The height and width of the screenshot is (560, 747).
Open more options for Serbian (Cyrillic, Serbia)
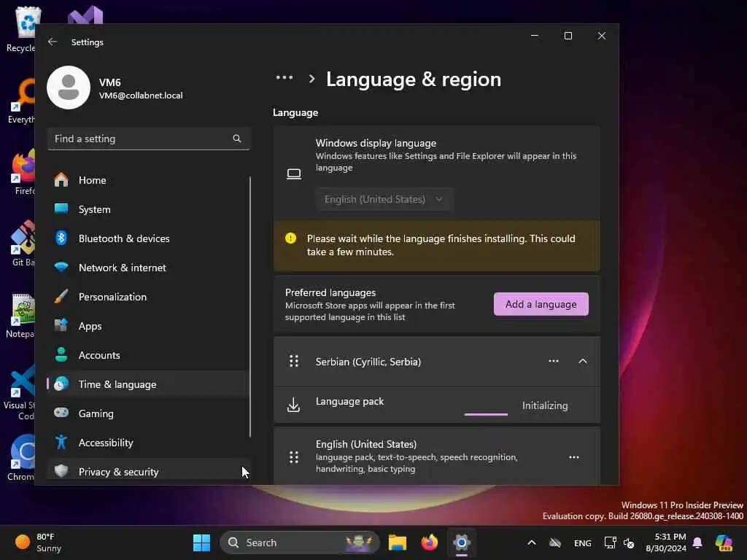(554, 361)
